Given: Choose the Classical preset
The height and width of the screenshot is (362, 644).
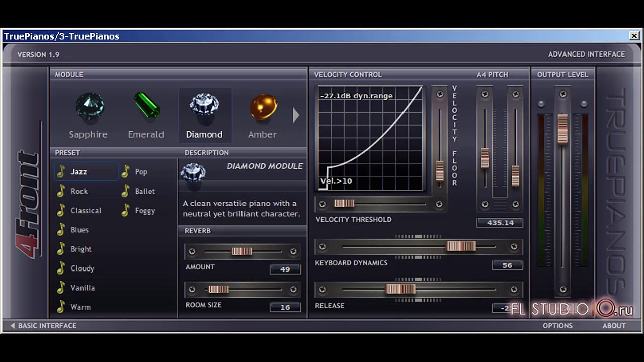Looking at the screenshot, I should [x=86, y=211].
